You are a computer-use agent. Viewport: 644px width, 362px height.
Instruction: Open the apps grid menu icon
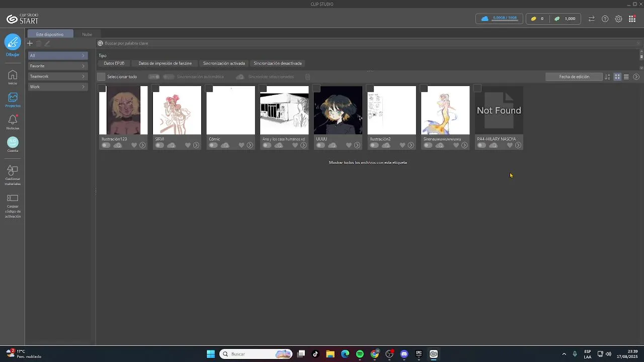(632, 19)
